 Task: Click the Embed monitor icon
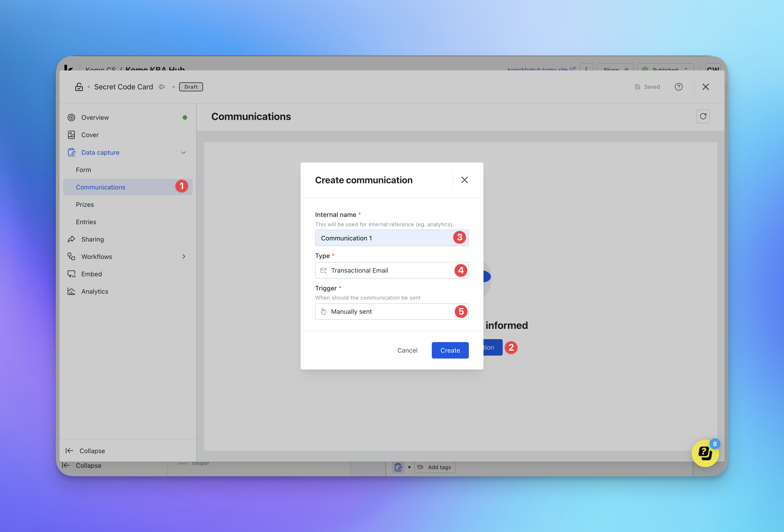(x=71, y=274)
